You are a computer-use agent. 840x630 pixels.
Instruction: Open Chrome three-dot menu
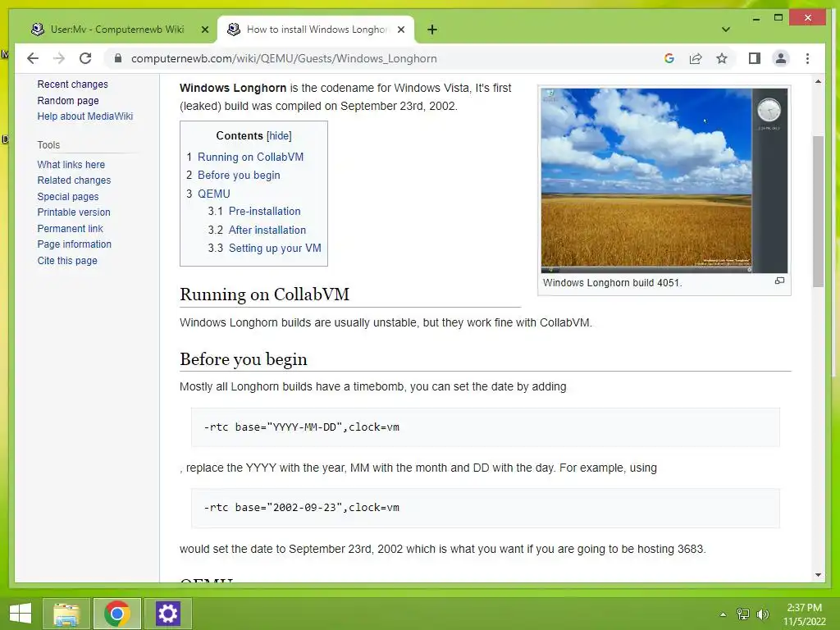[x=807, y=58]
